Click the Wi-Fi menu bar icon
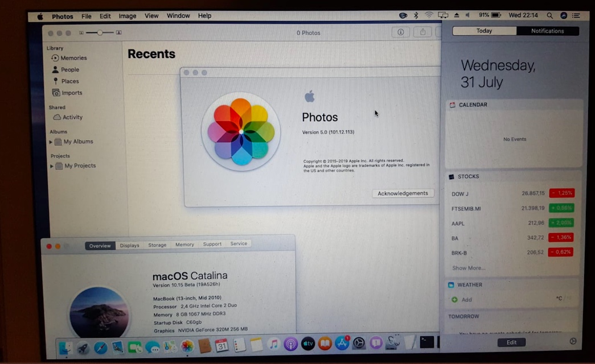 [x=429, y=15]
